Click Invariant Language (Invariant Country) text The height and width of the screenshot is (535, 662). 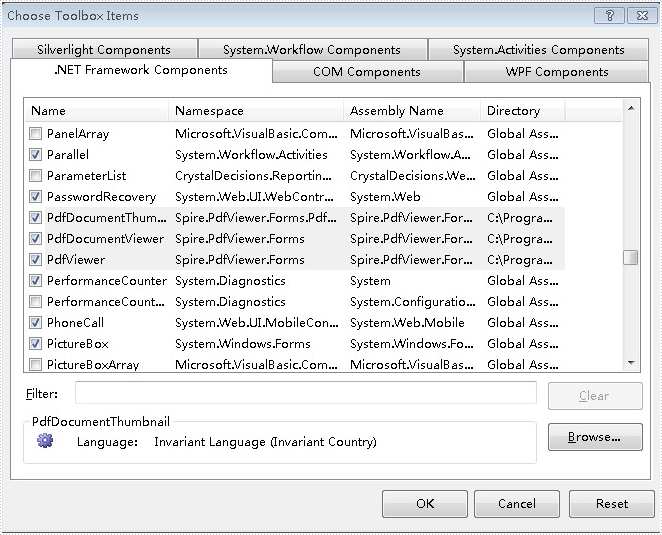266,442
